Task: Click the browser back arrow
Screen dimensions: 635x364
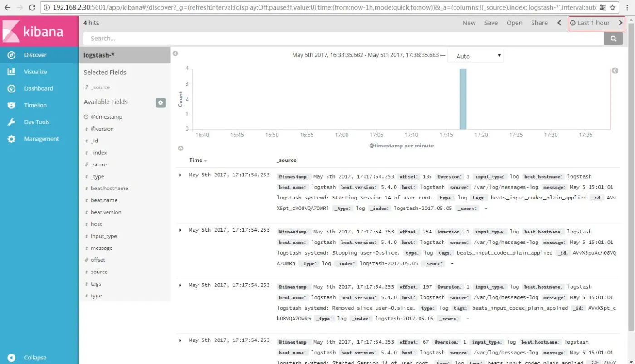Action: [7, 7]
